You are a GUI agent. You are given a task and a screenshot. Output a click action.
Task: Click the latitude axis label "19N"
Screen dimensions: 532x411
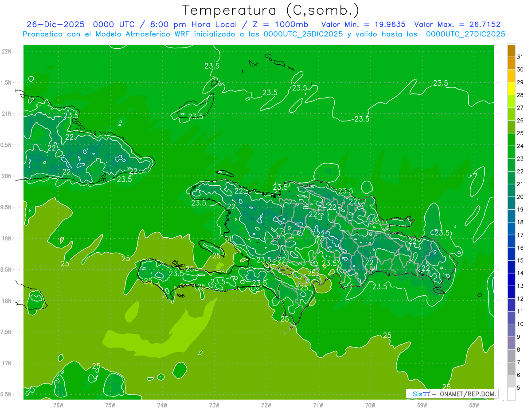7,239
